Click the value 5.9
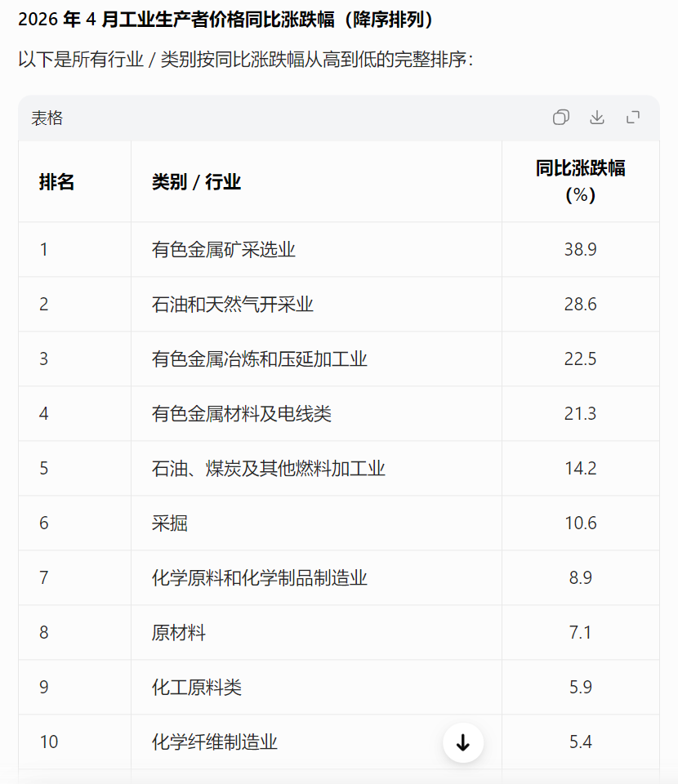This screenshot has height=784, width=678. (581, 687)
